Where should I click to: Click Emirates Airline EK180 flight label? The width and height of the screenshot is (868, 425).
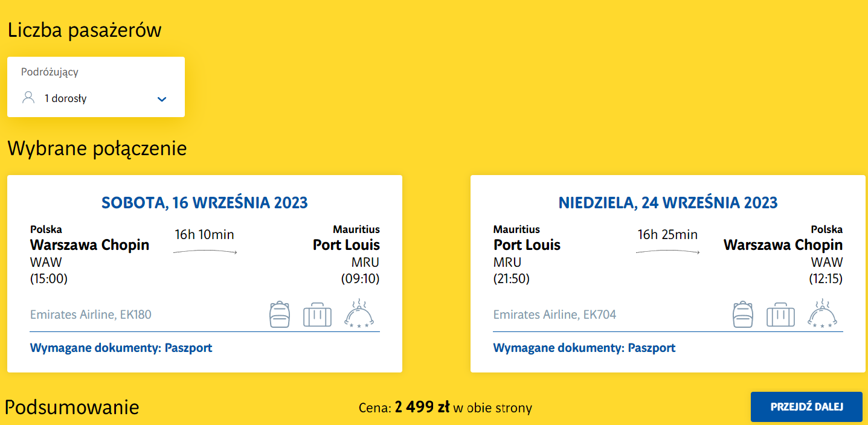pos(91,315)
